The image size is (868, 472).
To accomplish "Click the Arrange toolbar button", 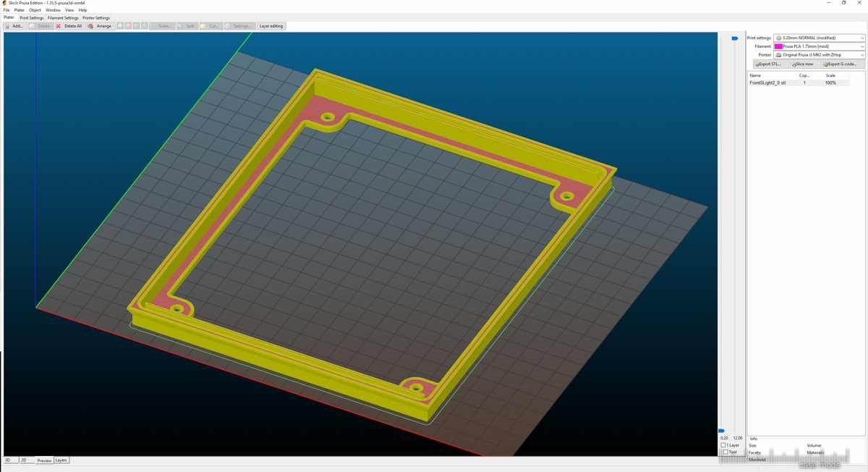I will (100, 26).
